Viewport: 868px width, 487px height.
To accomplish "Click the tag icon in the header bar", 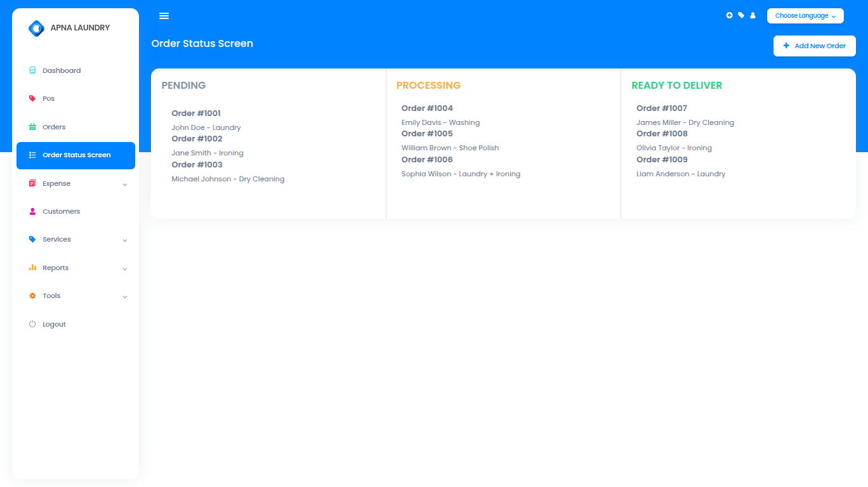I will 740,15.
